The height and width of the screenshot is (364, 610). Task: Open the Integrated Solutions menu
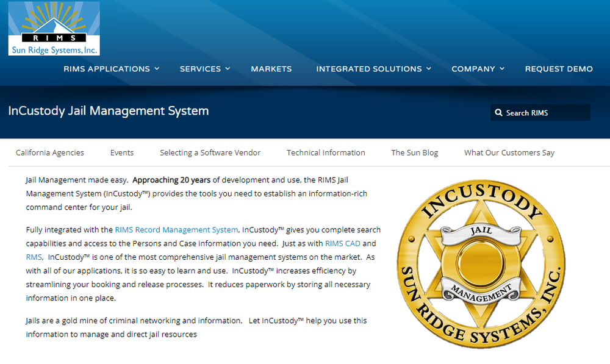click(369, 69)
